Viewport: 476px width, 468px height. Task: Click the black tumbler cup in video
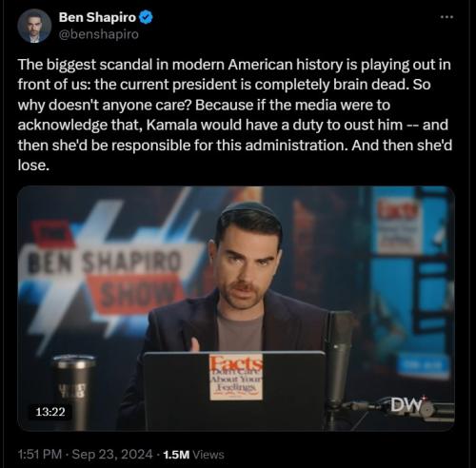tap(73, 392)
